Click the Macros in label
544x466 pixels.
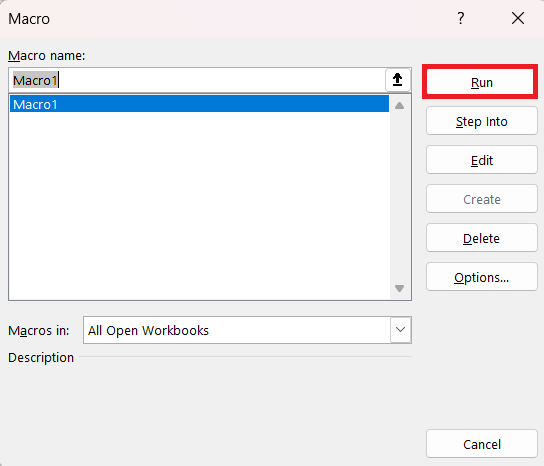point(39,330)
